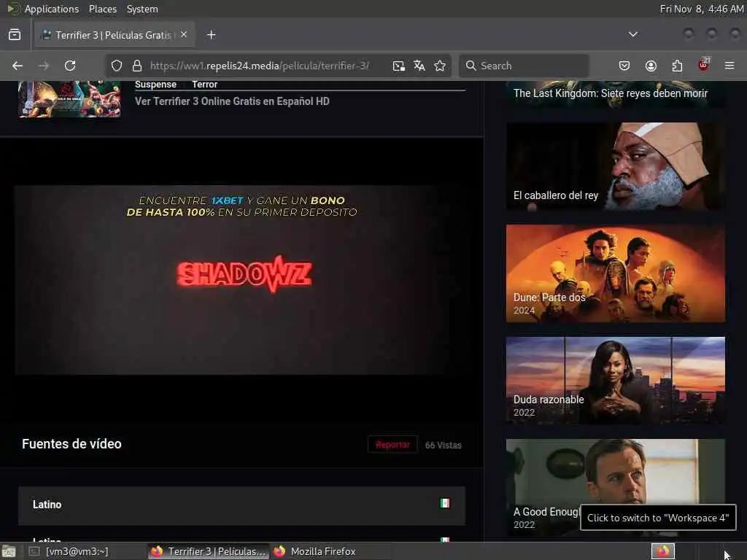This screenshot has height=560, width=747.
Task: Open the Places menu
Action: (x=102, y=9)
